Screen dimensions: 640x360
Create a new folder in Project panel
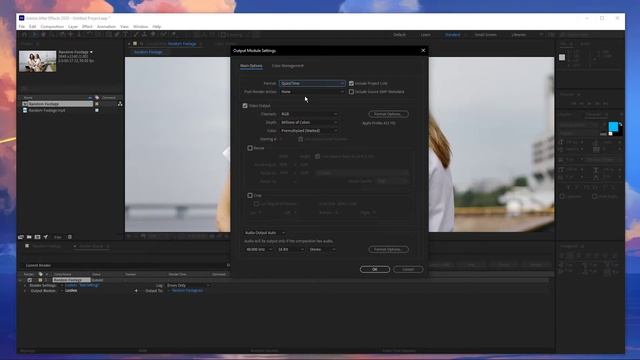29,237
